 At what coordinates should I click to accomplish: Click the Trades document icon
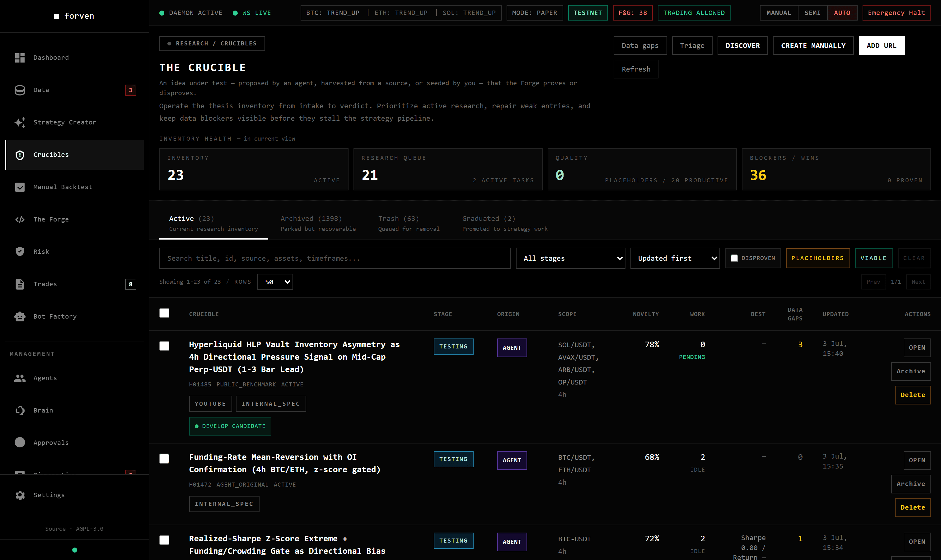coord(20,284)
